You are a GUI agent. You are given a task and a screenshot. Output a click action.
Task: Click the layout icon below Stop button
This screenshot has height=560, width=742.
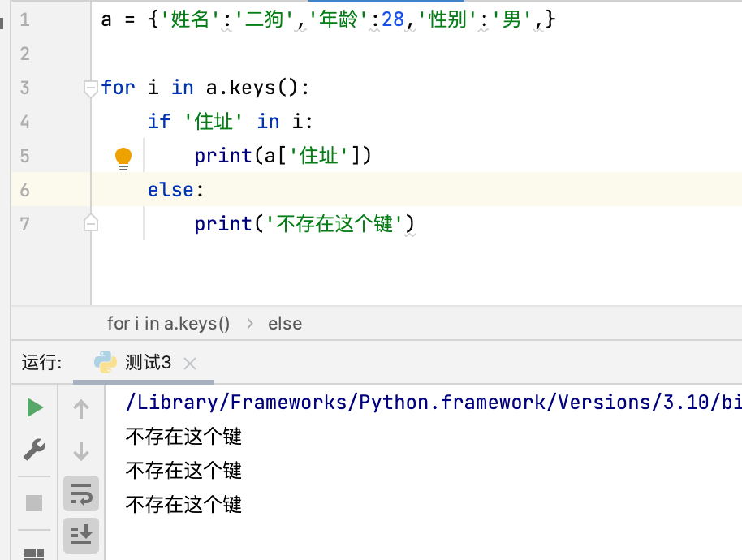[x=34, y=554]
